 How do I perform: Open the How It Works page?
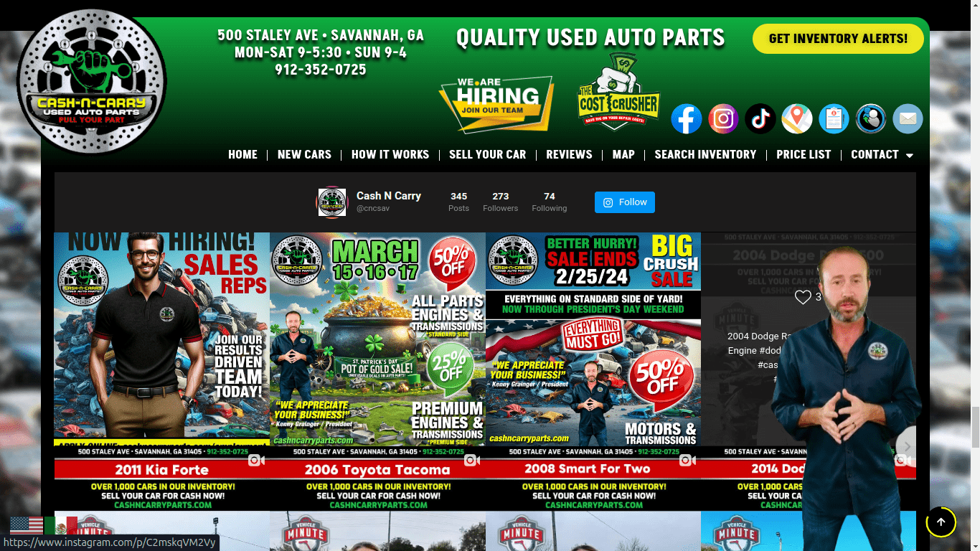390,154
